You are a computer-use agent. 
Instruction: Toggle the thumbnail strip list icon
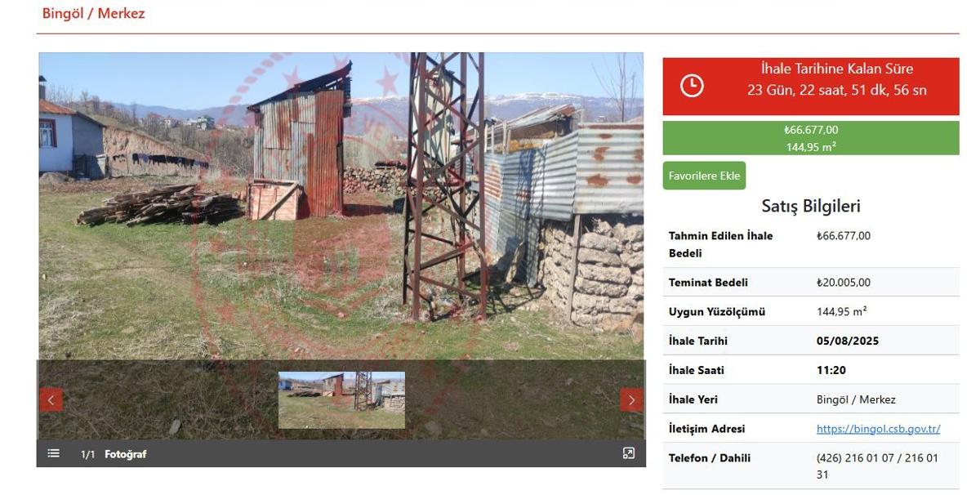coord(54,453)
